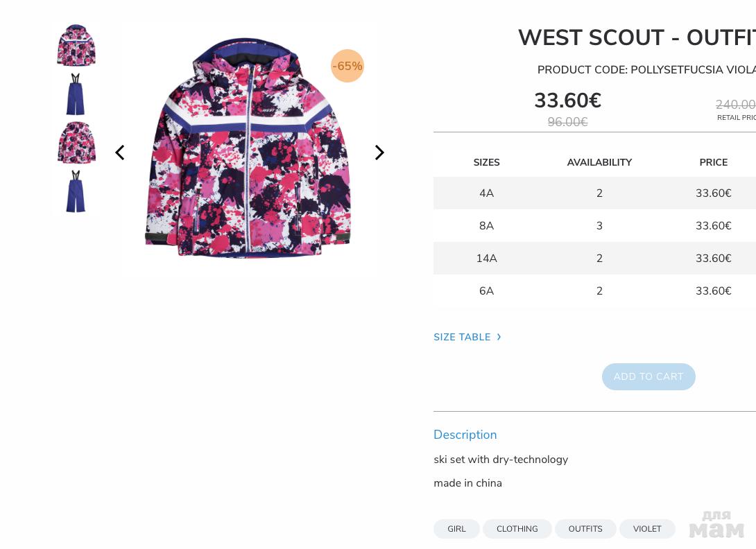Select the first jacket thumbnail
The width and height of the screenshot is (756, 549).
76,45
